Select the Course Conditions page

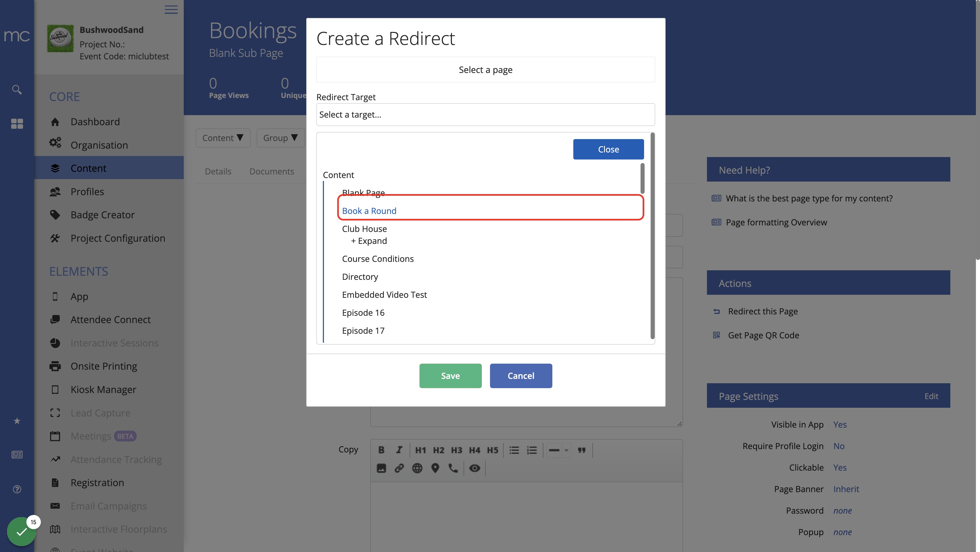pos(378,259)
